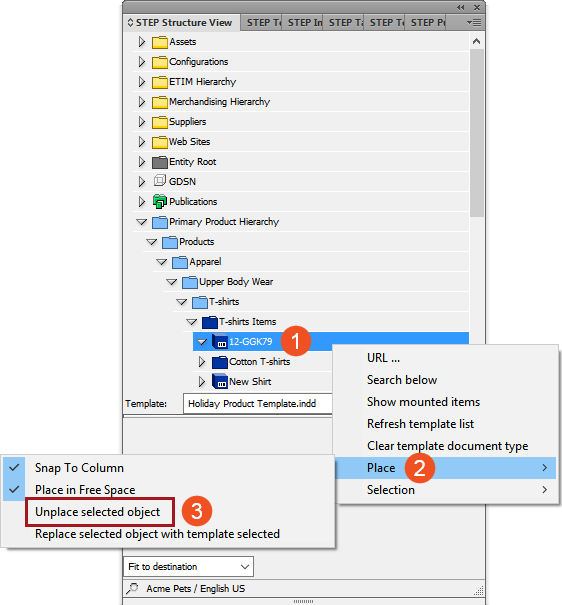Viewport: 562px width, 605px height.
Task: Click the Template field with Holiday Product Template.indd
Action: click(258, 404)
